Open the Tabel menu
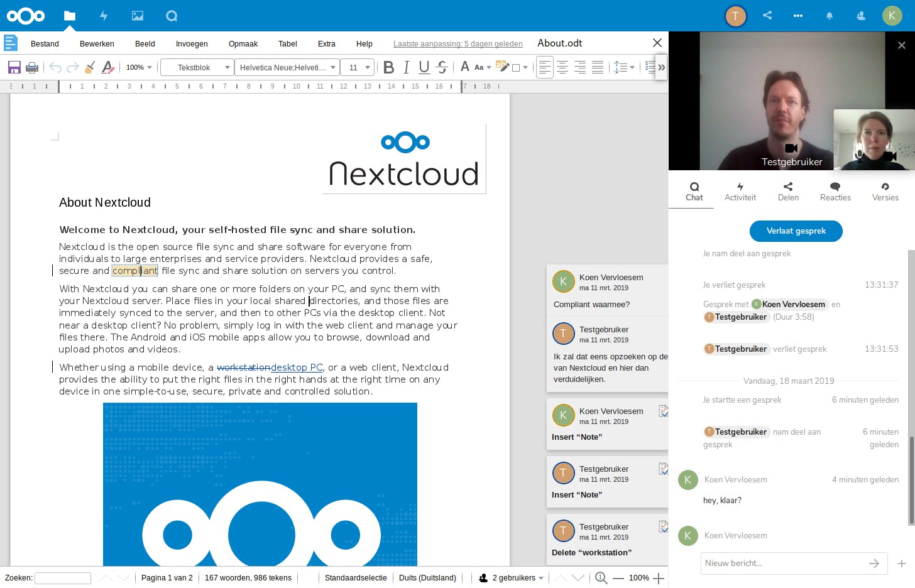This screenshot has width=915, height=588. click(x=288, y=44)
